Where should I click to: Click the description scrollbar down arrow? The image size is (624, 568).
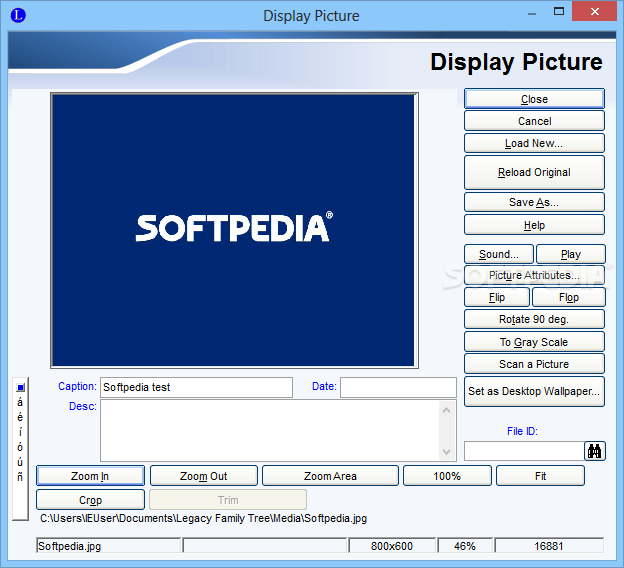(447, 452)
